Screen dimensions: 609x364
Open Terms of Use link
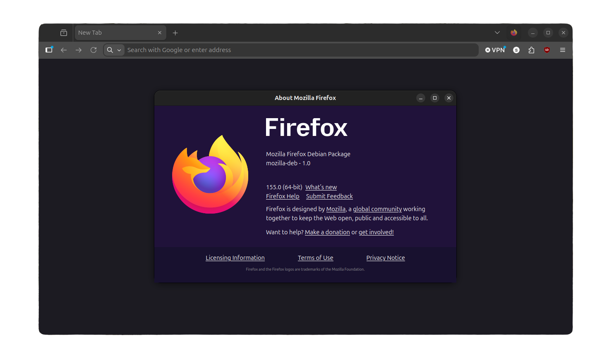pos(315,258)
